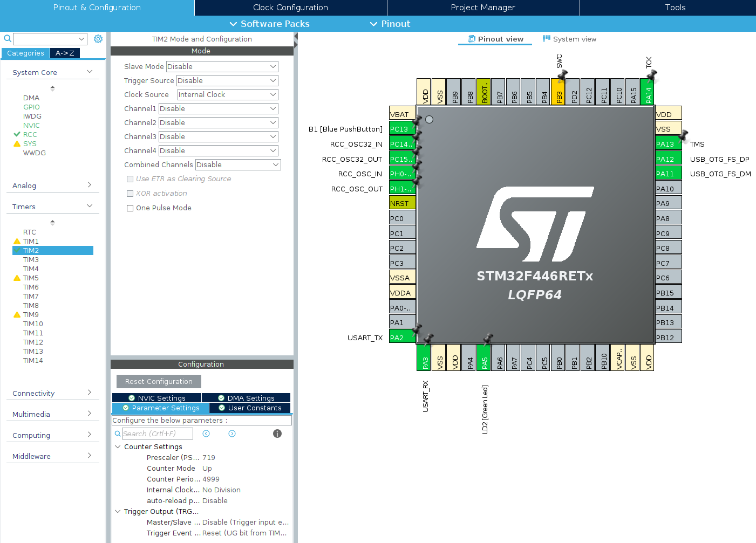The image size is (756, 543).
Task: Open the User Constants tab
Action: coord(250,408)
